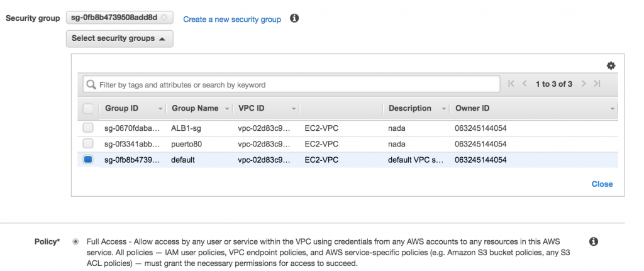The height and width of the screenshot is (271, 644).
Task: Uncheck the default security group checkbox
Action: click(88, 160)
